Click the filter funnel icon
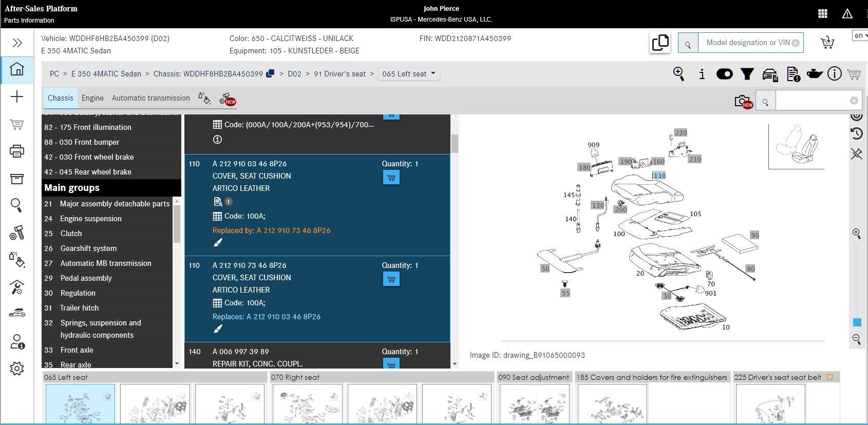 pyautogui.click(x=747, y=74)
